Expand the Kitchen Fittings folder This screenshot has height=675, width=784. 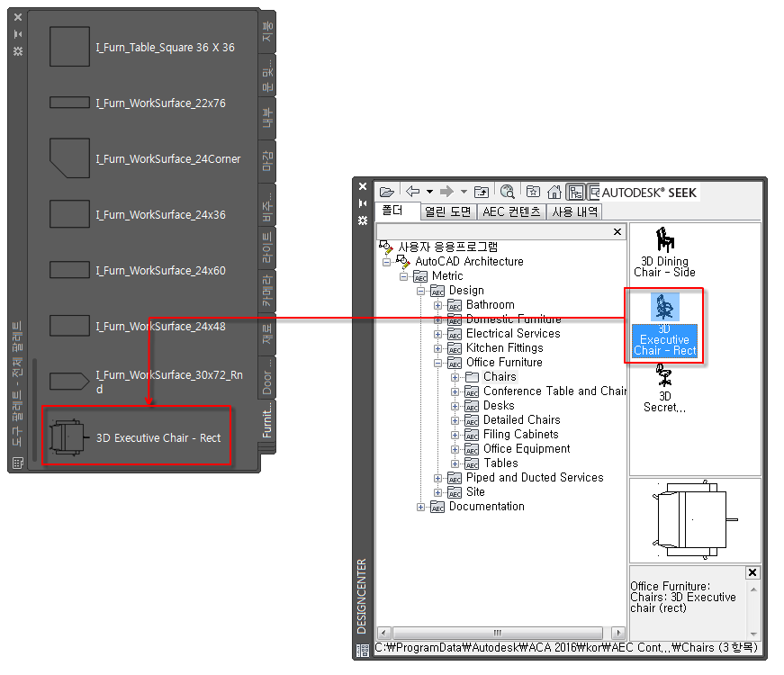pos(438,348)
